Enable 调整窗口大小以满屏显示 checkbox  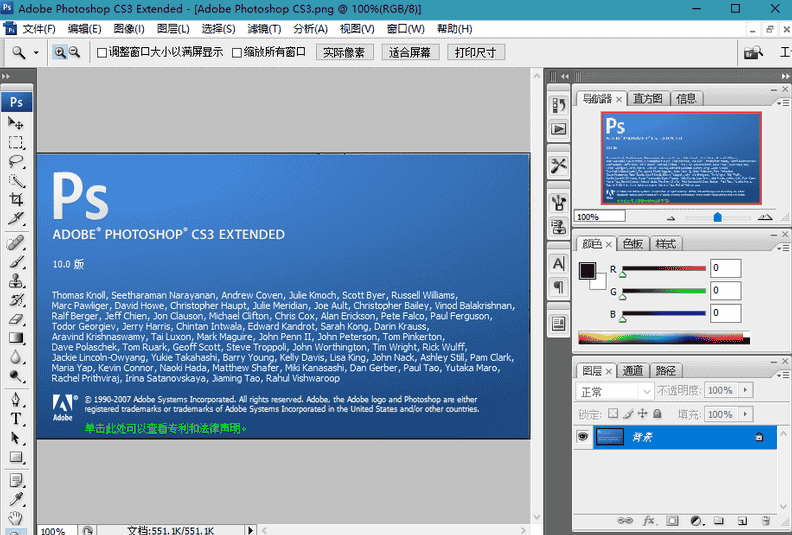[102, 52]
